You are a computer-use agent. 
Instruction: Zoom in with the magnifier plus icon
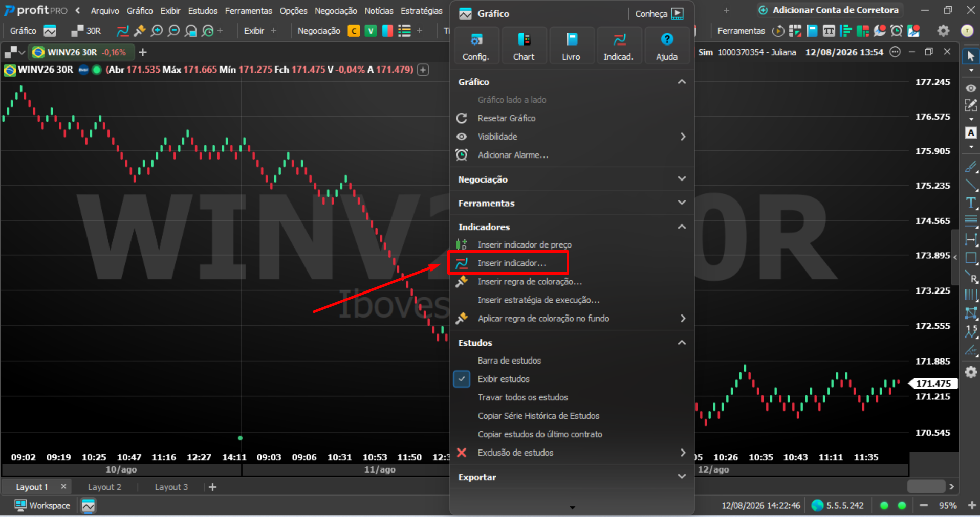pyautogui.click(x=157, y=31)
